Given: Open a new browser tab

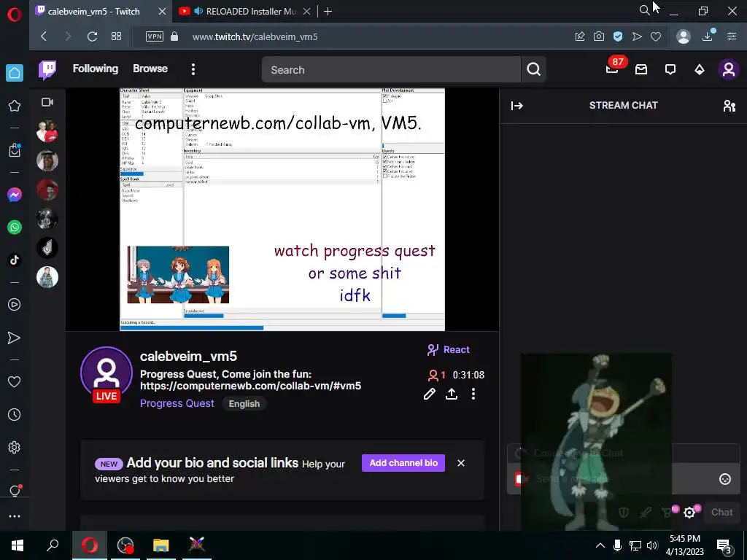Looking at the screenshot, I should pyautogui.click(x=328, y=12).
